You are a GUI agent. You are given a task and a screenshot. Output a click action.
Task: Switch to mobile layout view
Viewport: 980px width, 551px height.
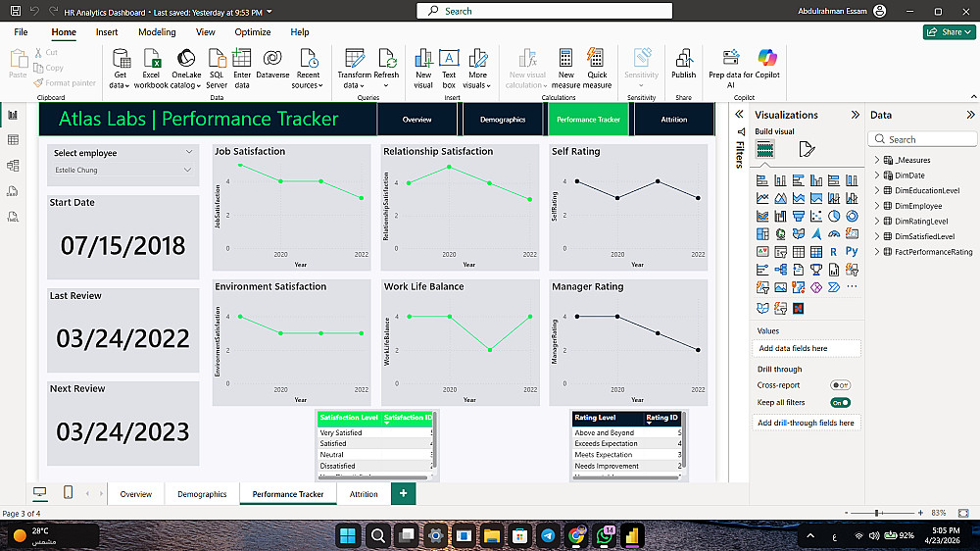click(x=69, y=493)
